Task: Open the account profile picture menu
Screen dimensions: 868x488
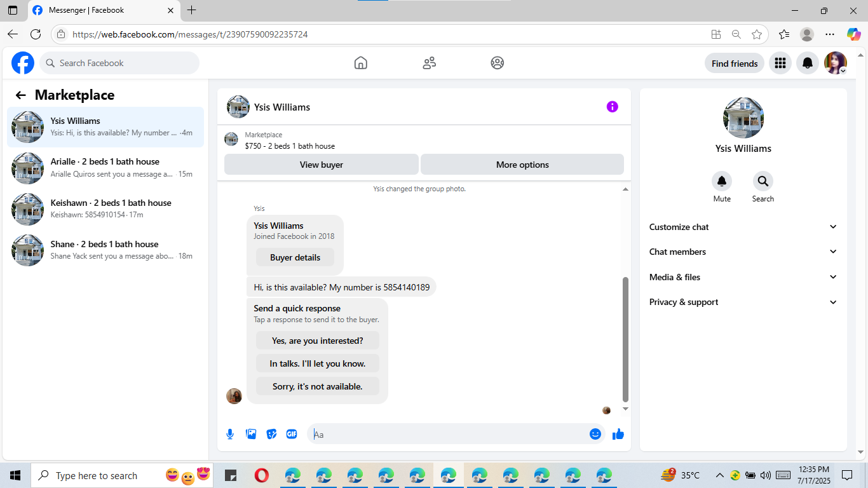Action: coord(836,63)
